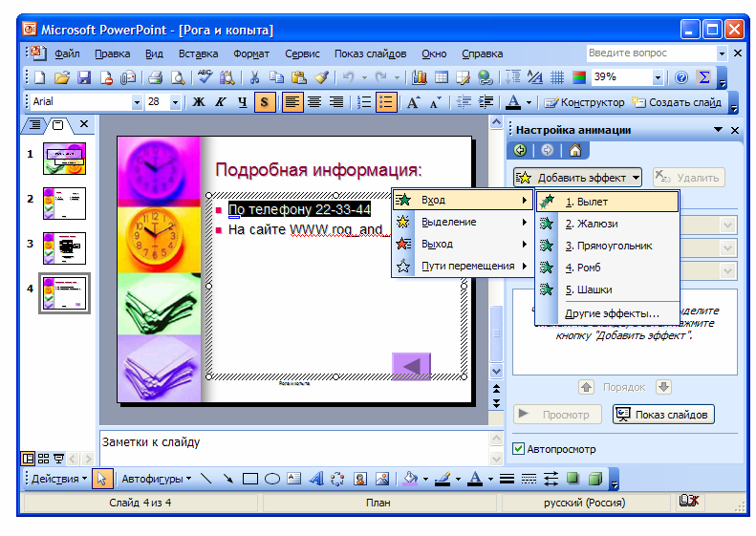Click the Конструктор button

tap(584, 102)
